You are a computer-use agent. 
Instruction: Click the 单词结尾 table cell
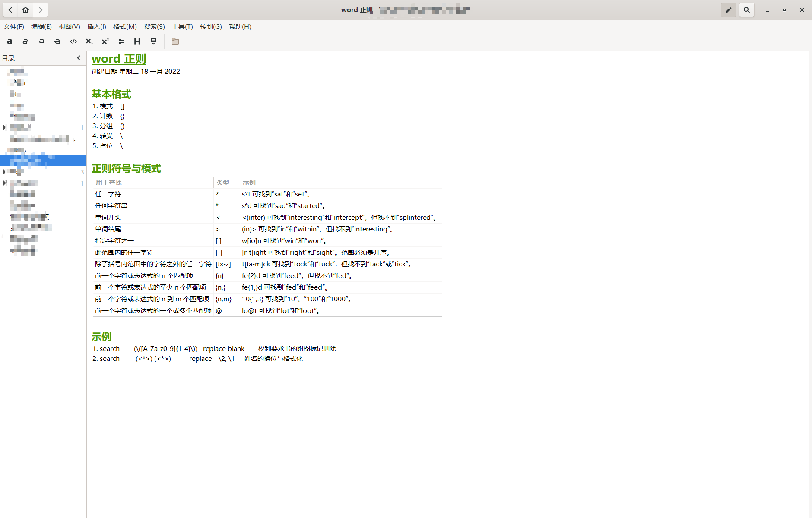click(x=153, y=229)
